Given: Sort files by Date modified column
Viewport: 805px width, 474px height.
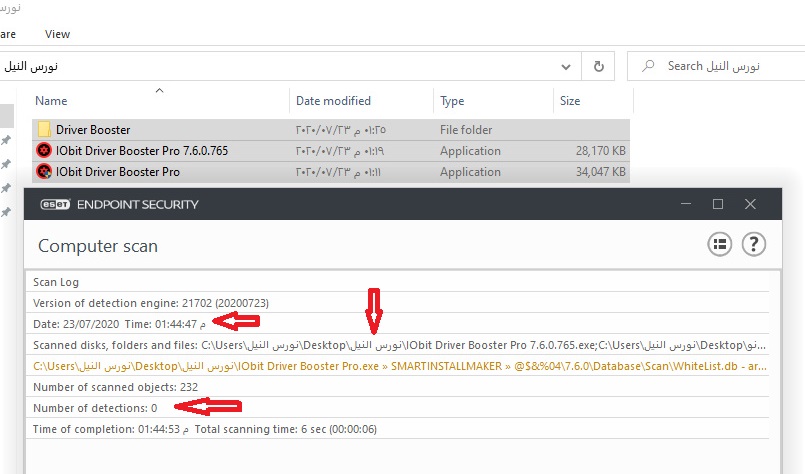Looking at the screenshot, I should 333,101.
